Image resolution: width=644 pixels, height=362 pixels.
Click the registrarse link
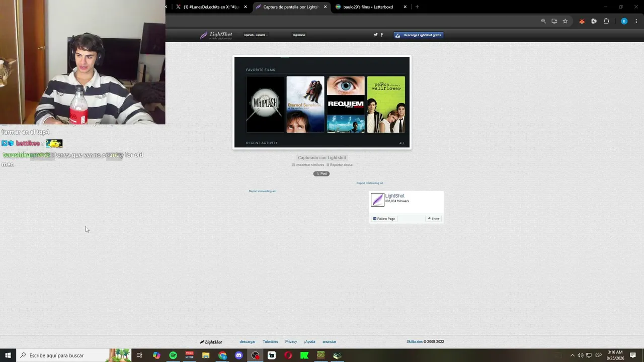299,35
